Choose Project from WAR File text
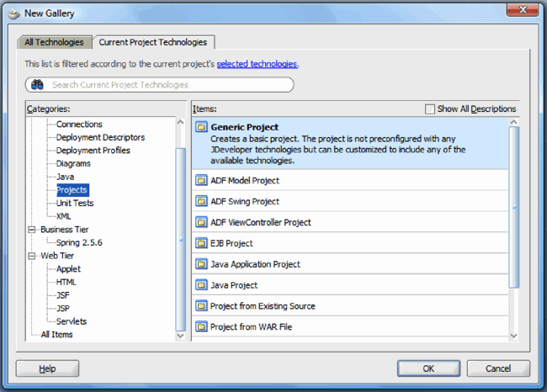The width and height of the screenshot is (547, 392). [251, 327]
